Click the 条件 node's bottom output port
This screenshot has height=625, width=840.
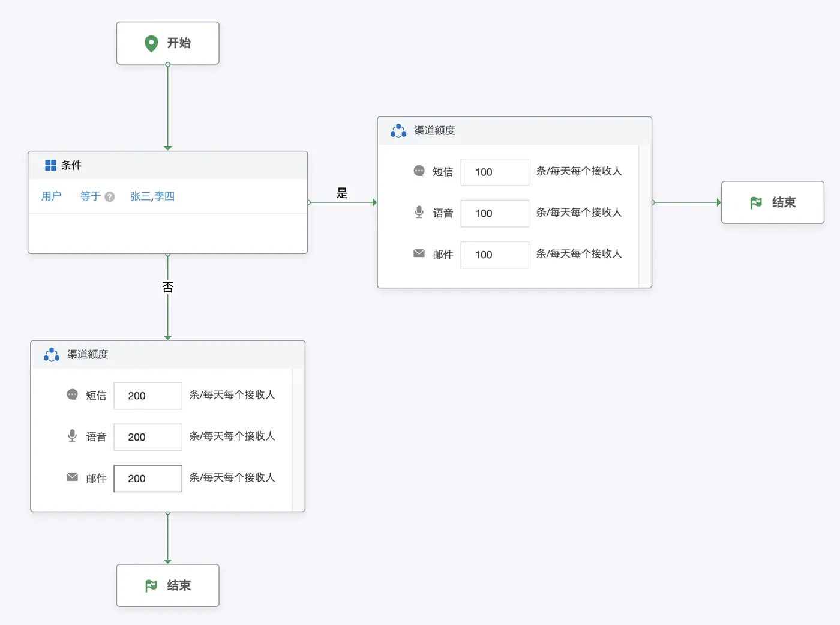(168, 254)
